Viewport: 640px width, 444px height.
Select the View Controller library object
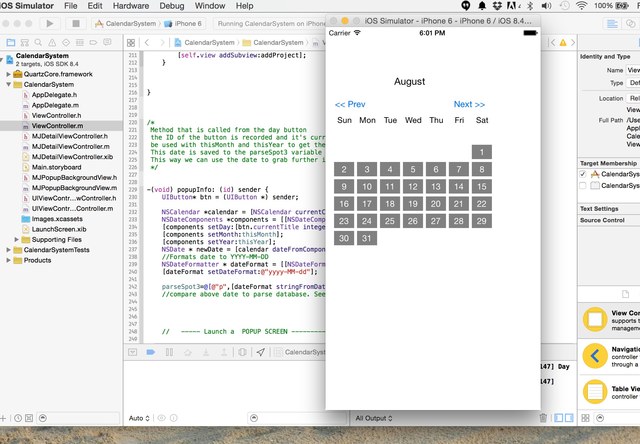click(x=609, y=320)
